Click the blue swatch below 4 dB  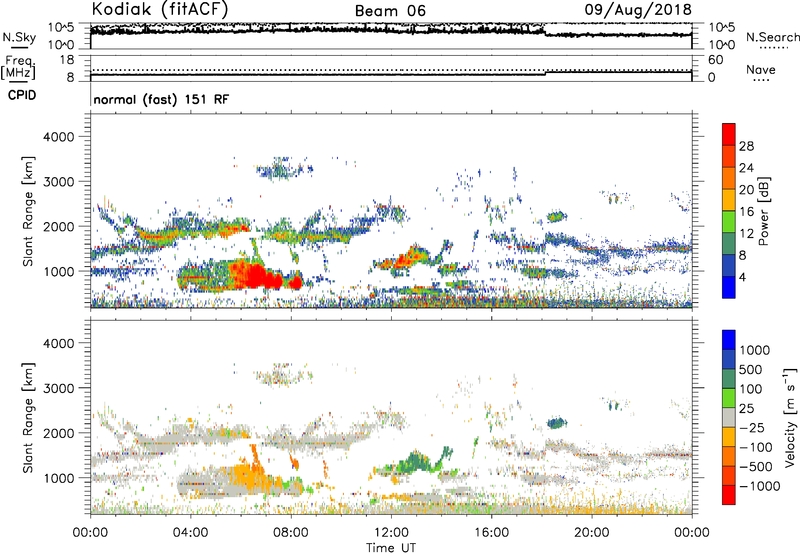pos(729,287)
